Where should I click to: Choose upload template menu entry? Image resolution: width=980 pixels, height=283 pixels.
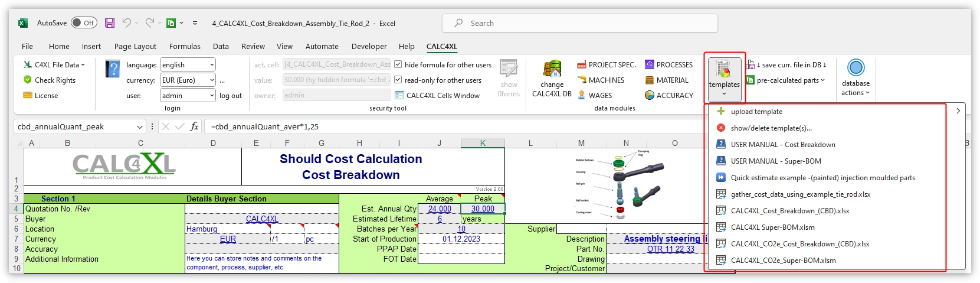838,111
